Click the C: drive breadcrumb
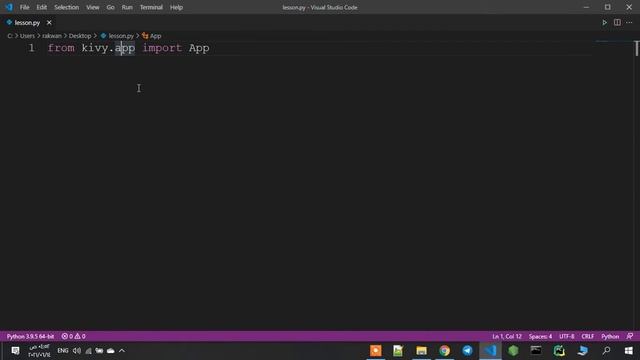Screen dimensions: 640x360 [10, 36]
